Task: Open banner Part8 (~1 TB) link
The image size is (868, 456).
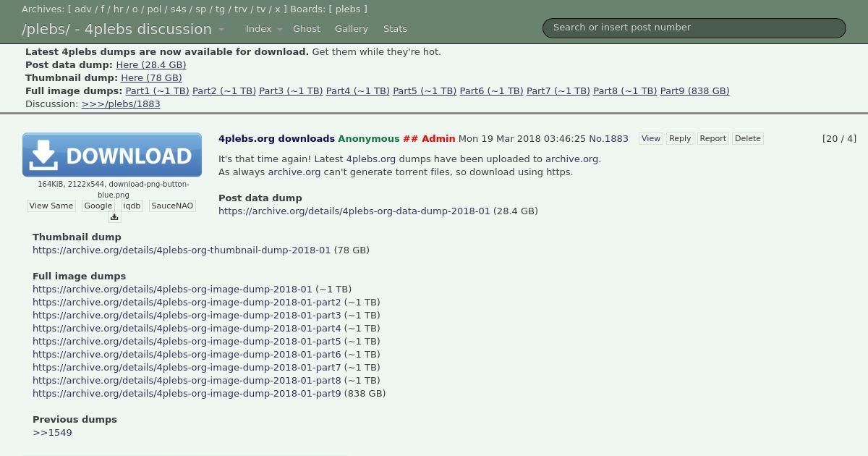Action: click(625, 91)
